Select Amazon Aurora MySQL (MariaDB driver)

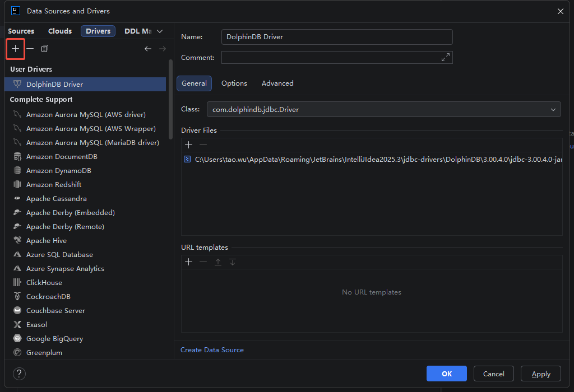(x=85, y=143)
